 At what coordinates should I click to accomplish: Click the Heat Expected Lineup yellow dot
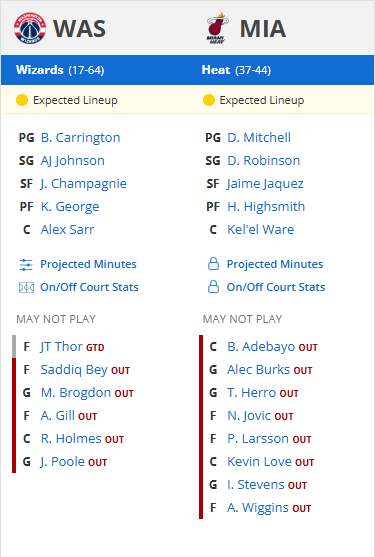[x=209, y=100]
